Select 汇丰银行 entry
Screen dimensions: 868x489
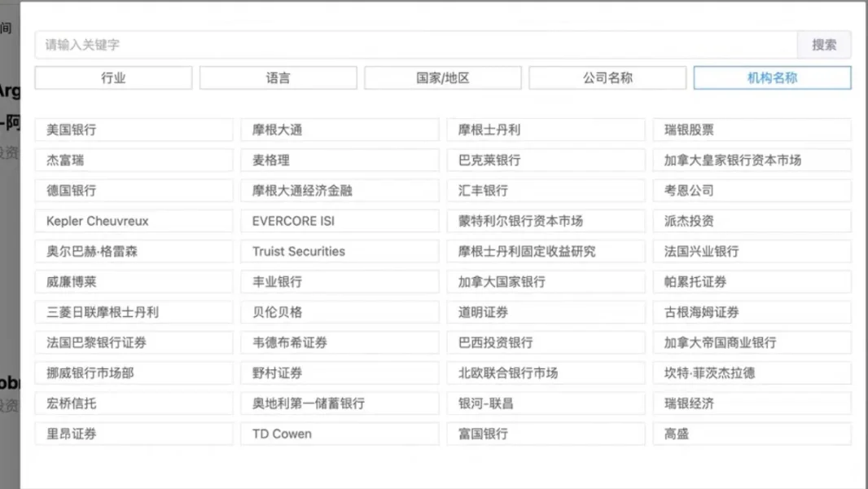[x=546, y=191]
